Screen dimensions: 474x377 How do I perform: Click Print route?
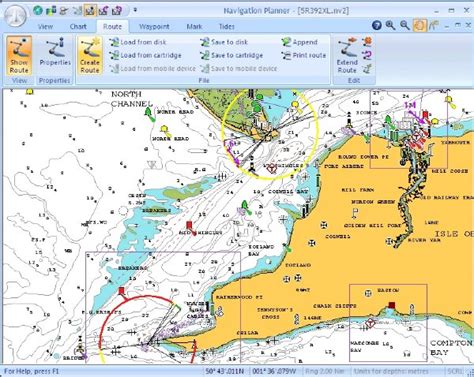[303, 55]
